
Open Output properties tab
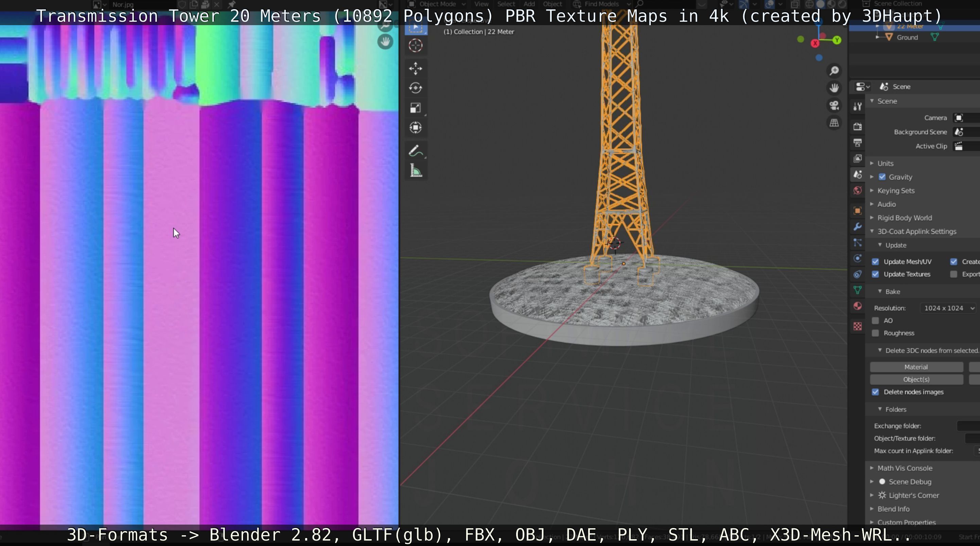click(x=858, y=143)
